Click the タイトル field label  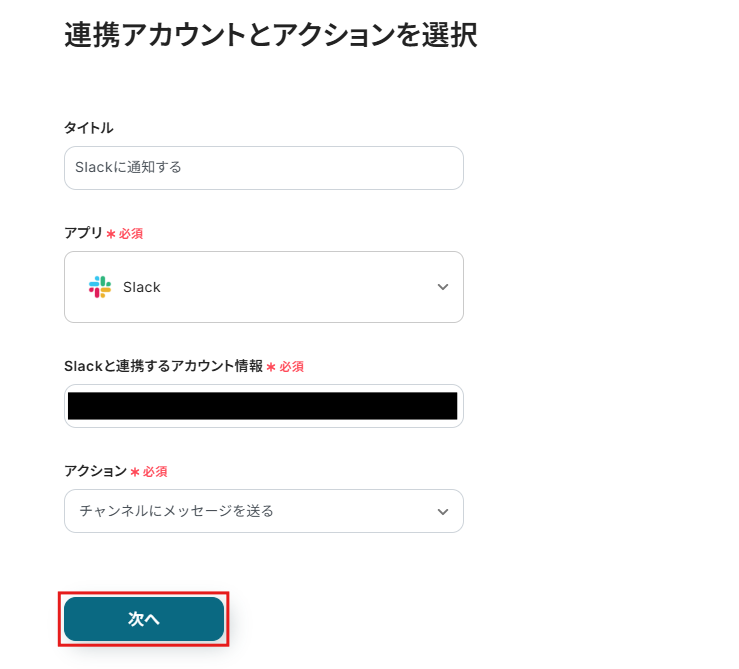[88, 128]
